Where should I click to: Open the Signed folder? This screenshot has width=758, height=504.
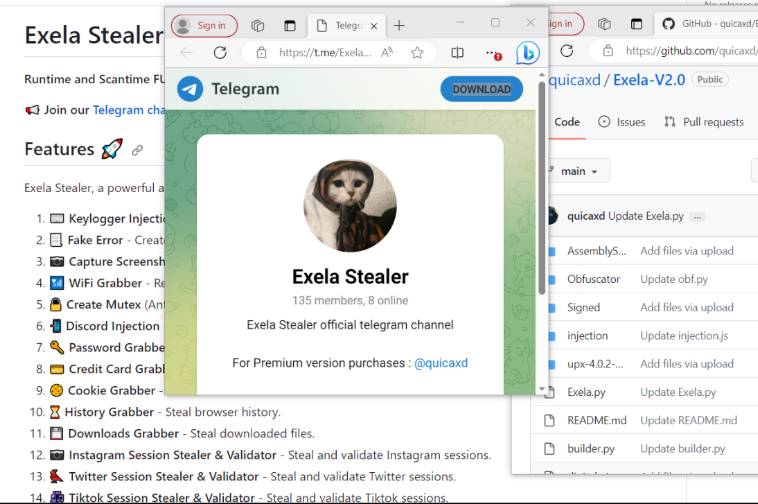[x=583, y=307]
